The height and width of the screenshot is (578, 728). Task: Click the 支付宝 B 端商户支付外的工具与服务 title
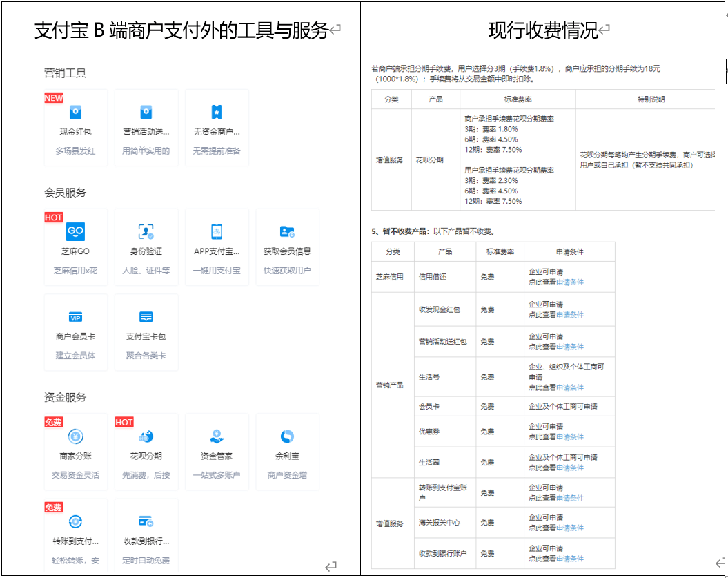tap(181, 30)
